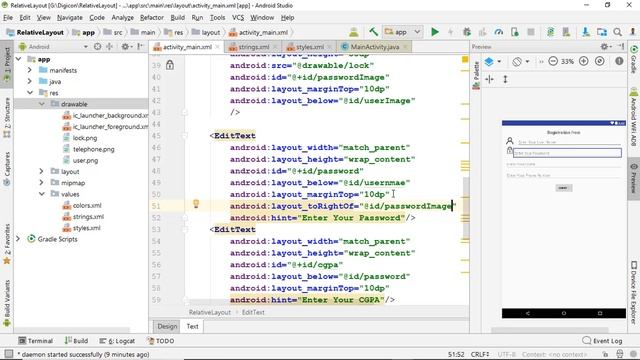Click the yellow lightbulb intention icon

tap(196, 204)
